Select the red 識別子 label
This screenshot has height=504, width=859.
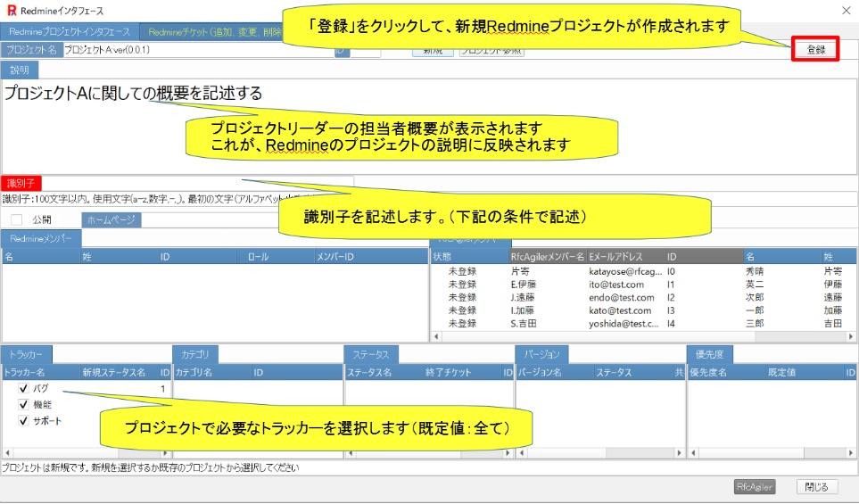click(21, 184)
